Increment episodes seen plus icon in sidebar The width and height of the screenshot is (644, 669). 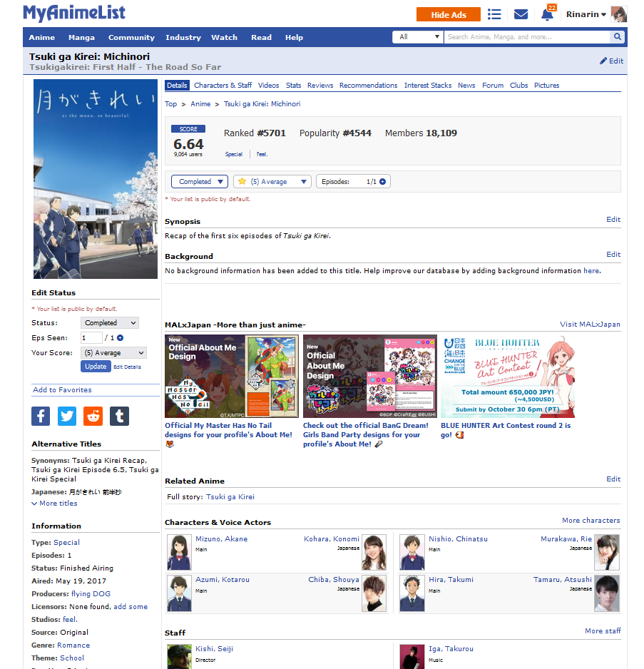(x=120, y=338)
